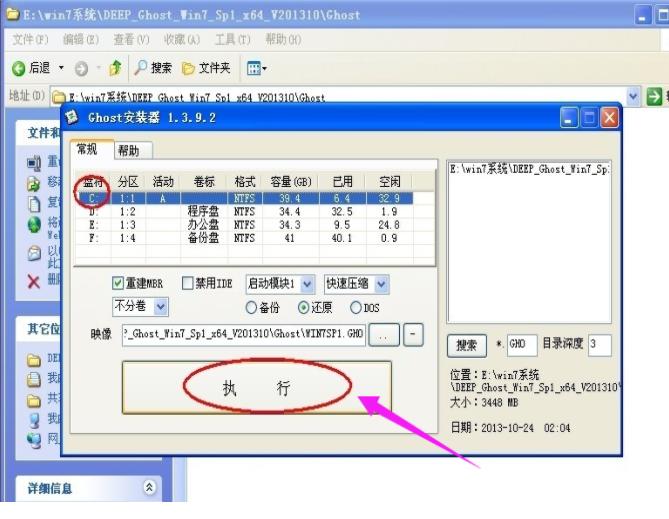Click the My Network Places icon in sidebar
Viewport: 669px width, 519px height.
[34, 439]
